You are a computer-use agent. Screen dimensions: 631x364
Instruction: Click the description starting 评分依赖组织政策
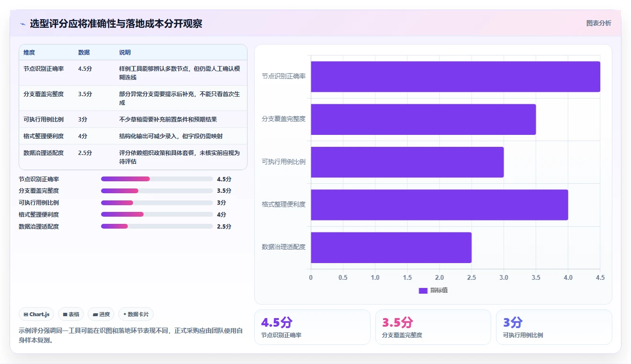(180, 157)
